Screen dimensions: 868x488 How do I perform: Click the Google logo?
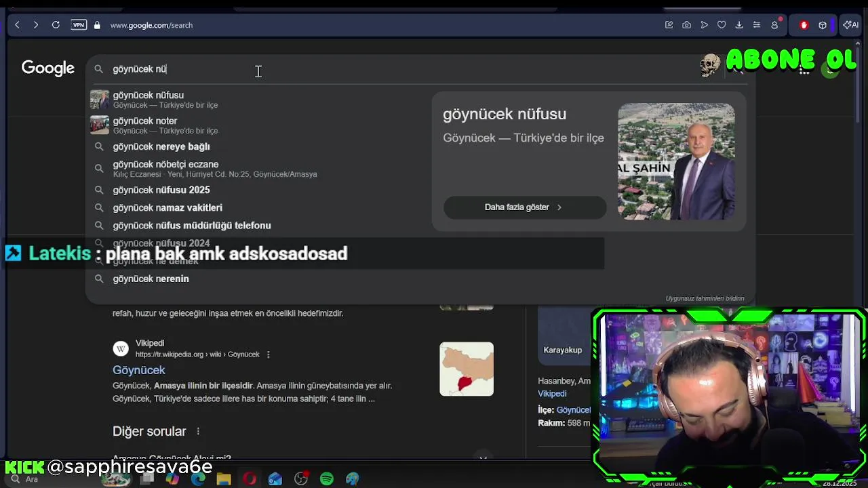[47, 68]
